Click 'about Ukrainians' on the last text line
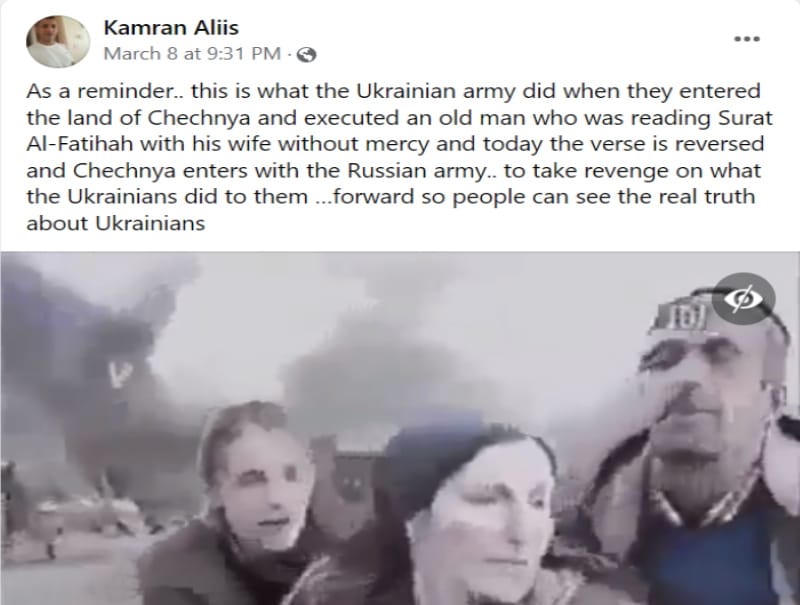Image resolution: width=800 pixels, height=605 pixels. (116, 223)
